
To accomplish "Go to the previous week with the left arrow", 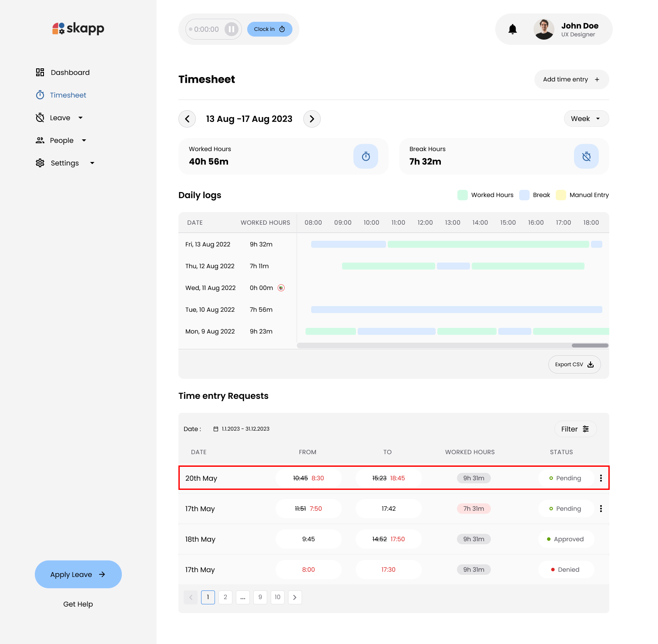I will (x=187, y=119).
